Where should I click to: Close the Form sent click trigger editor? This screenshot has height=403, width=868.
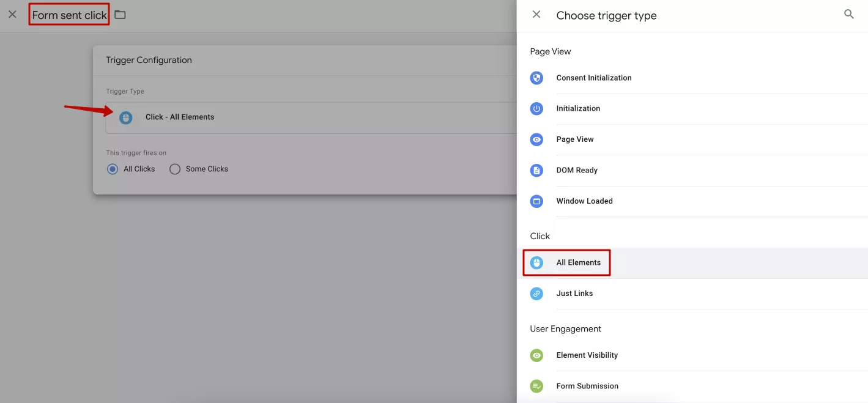pos(12,14)
